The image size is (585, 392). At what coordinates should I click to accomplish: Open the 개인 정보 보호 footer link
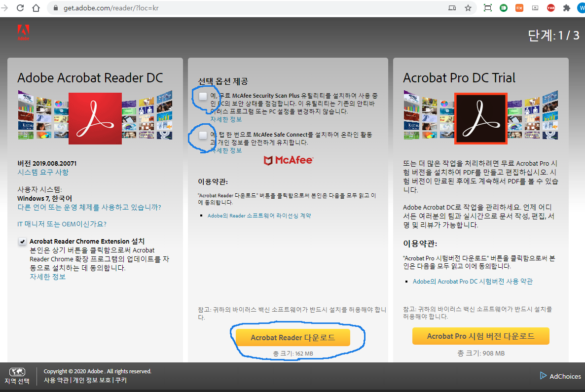pyautogui.click(x=92, y=380)
